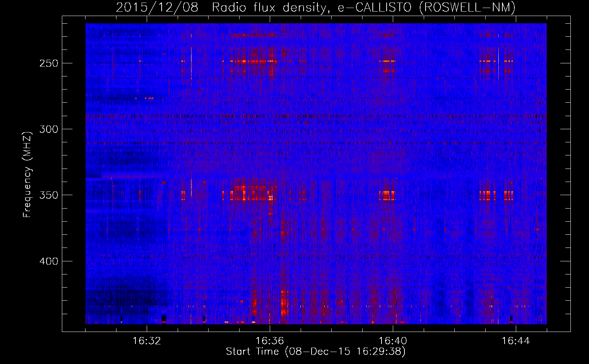Click the plot title 'Radio flux density, e-CALLISTO (ROSWELL-NM)'
The image size is (589, 364).
pyautogui.click(x=364, y=7)
